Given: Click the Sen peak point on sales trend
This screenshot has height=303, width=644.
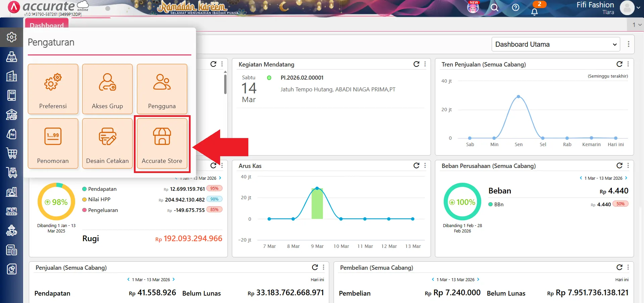Looking at the screenshot, I should [x=518, y=97].
